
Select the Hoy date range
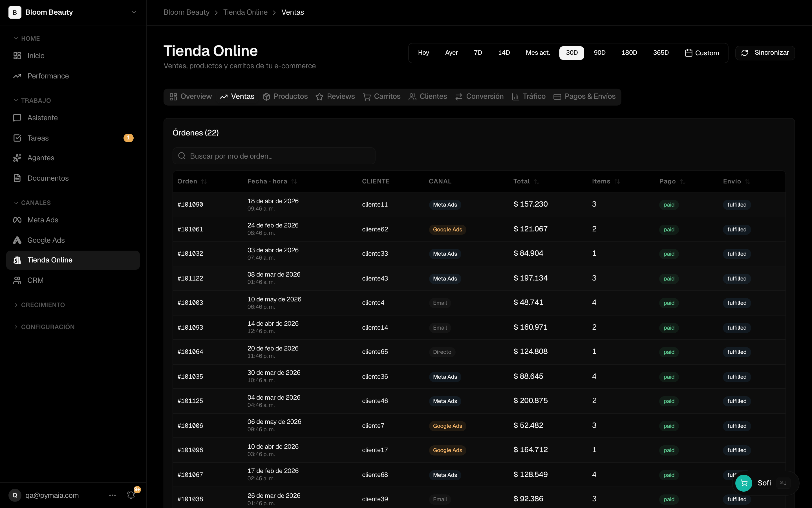click(x=423, y=53)
